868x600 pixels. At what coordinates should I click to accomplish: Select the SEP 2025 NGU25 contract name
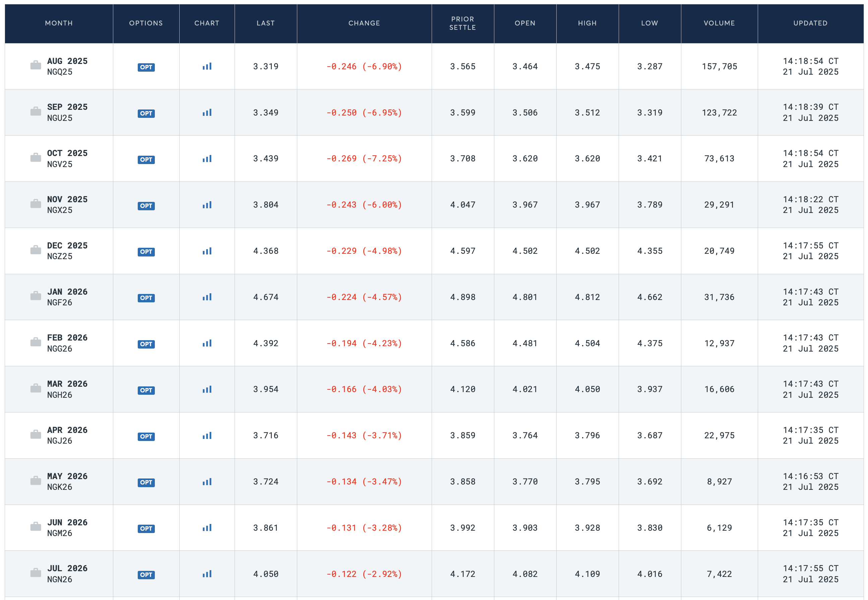[67, 112]
